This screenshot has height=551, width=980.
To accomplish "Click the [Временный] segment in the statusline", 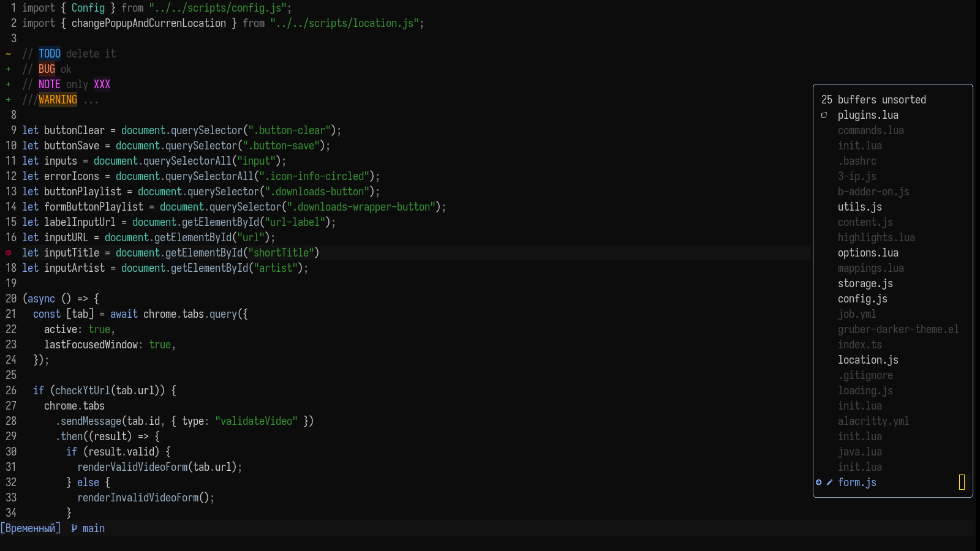I will pos(31,528).
